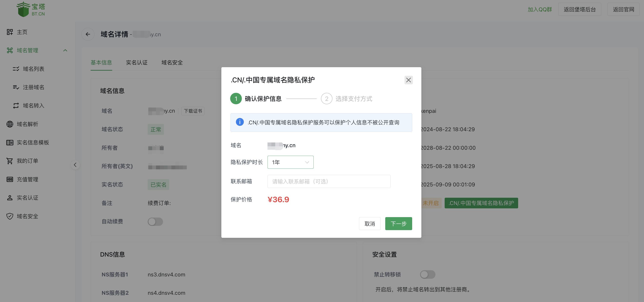Click the recharge management icon

click(x=10, y=179)
